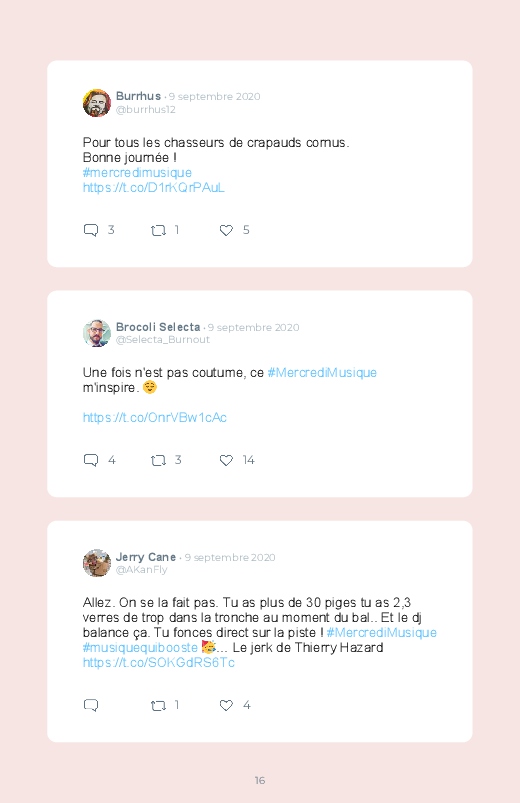
Task: Follow the #mercredimusique hashtag in Burrhus tweet
Action: click(137, 173)
